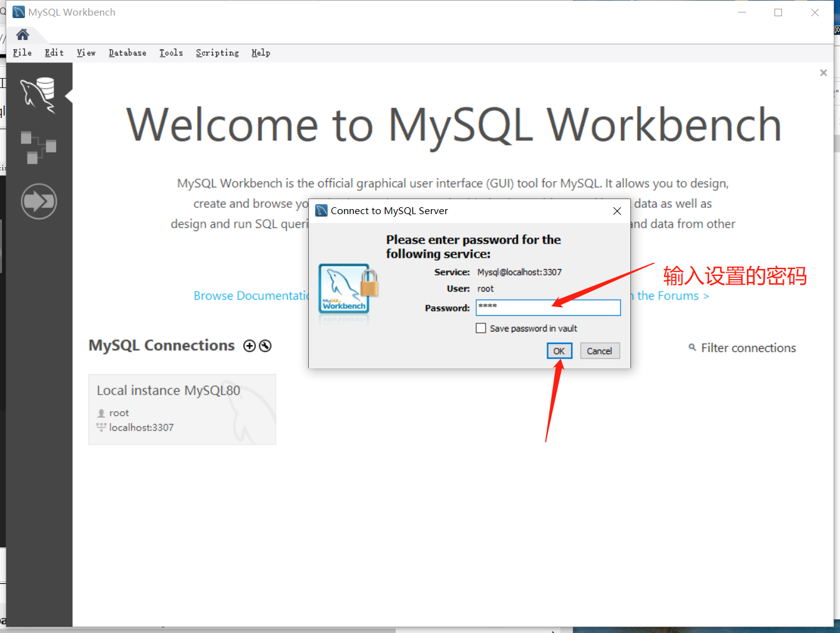
Task: Follow the Browse Documentation link
Action: (252, 296)
